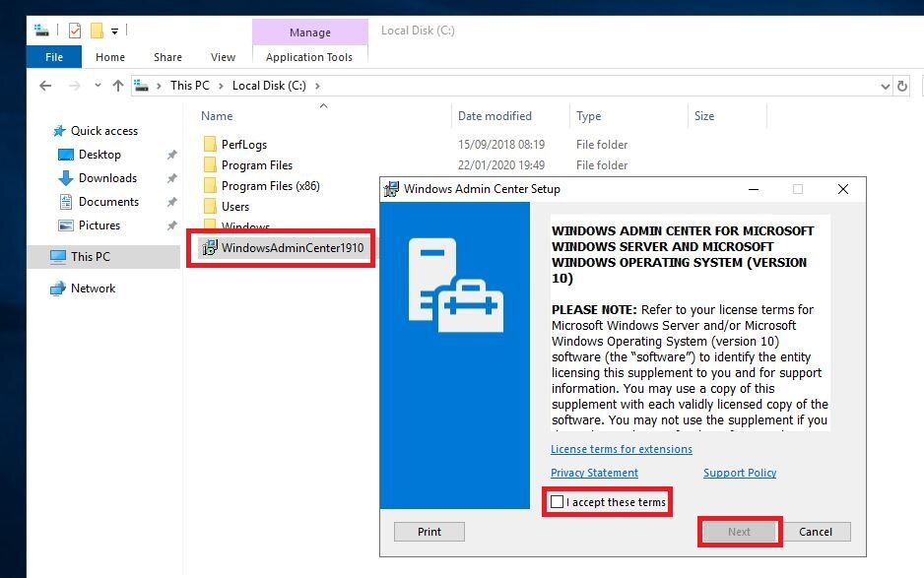Switch to the Home ribbon tab
Screen dimensions: 924x578
coord(110,57)
